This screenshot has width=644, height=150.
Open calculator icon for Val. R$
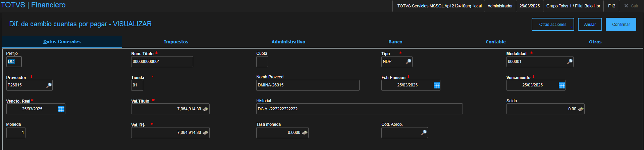[205, 133]
